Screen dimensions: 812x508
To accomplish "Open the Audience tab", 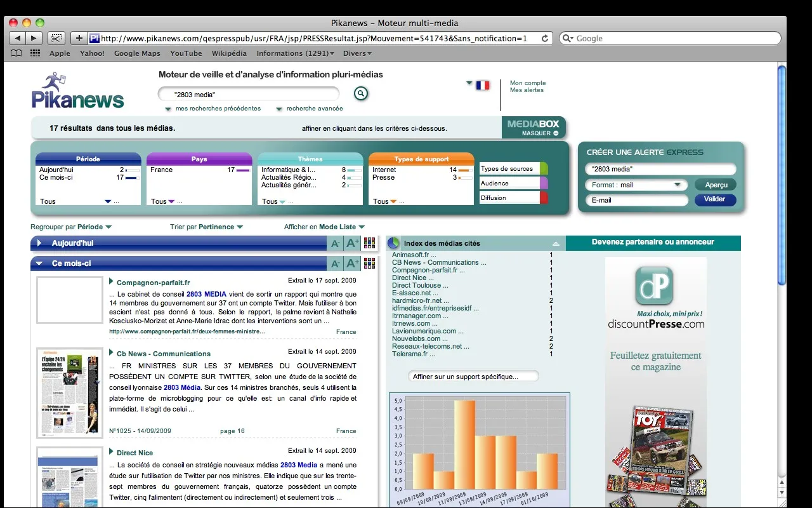I will (x=514, y=183).
